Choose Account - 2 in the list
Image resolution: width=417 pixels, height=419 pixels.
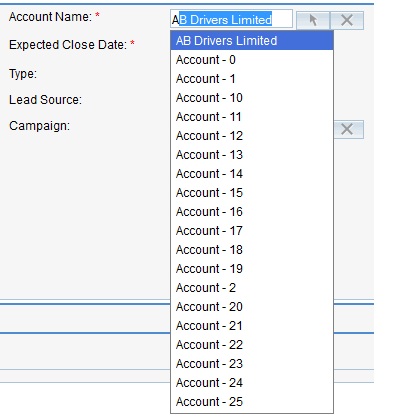coord(252,288)
